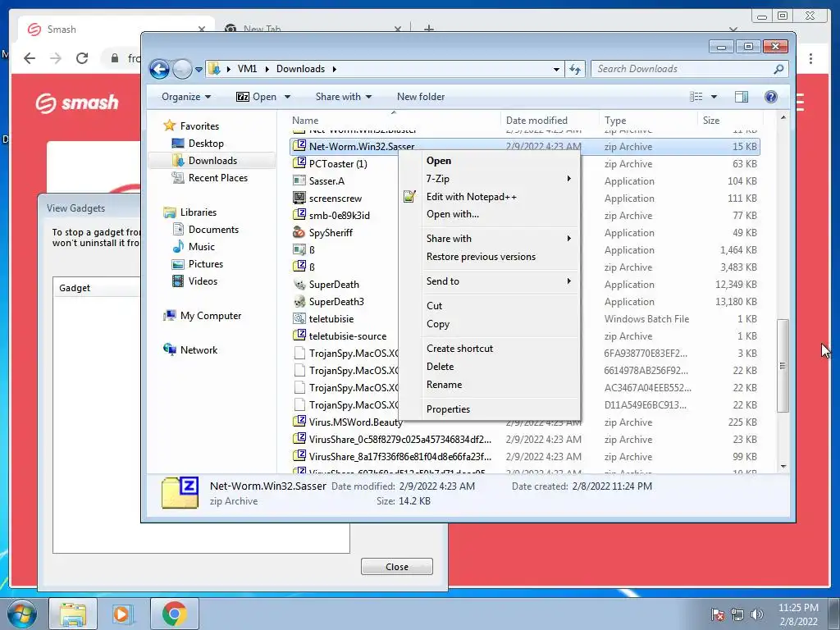Select the SpySheriff application icon

299,232
